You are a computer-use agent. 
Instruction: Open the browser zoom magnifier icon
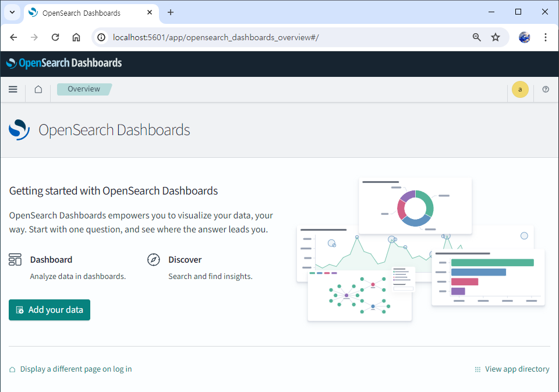477,37
